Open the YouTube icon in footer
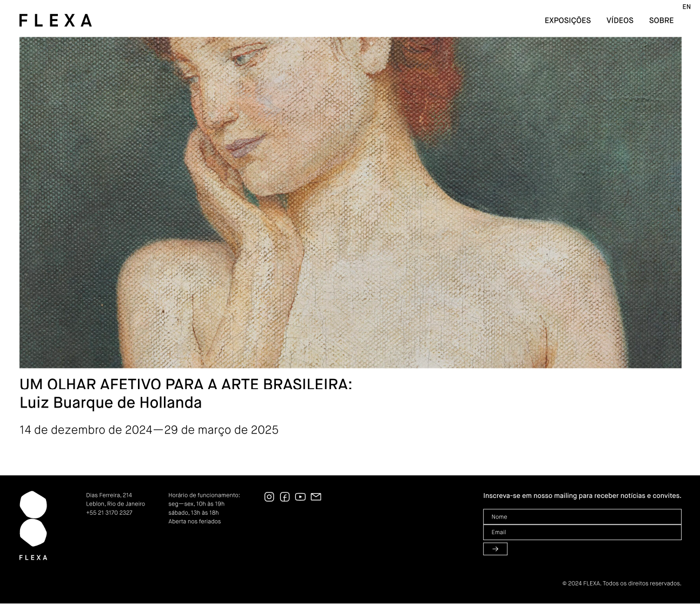The width and height of the screenshot is (700, 604). [300, 497]
